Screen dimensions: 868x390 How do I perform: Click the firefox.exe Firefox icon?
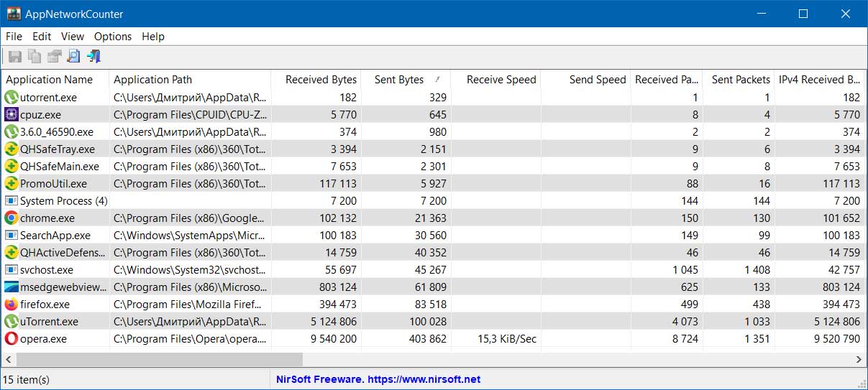click(11, 304)
